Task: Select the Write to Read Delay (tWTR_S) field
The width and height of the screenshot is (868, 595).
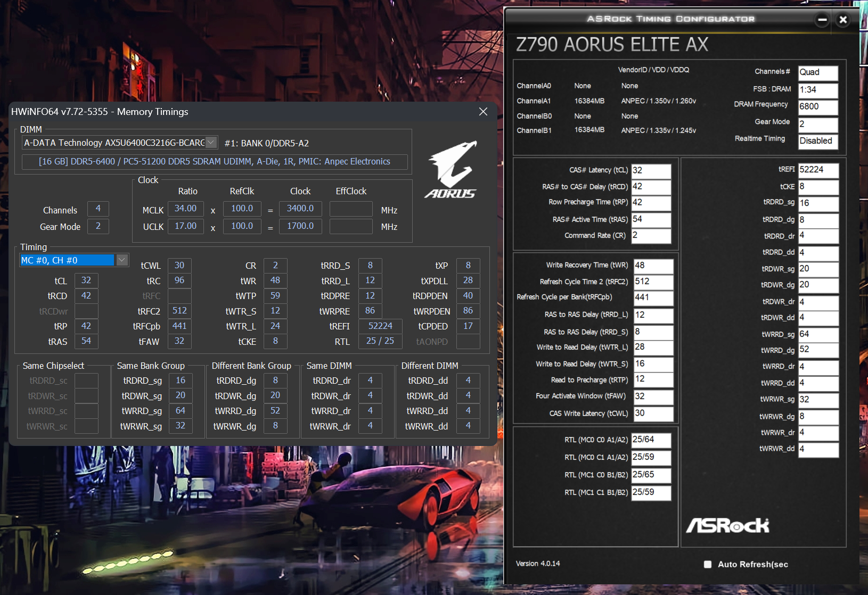Action: point(653,365)
